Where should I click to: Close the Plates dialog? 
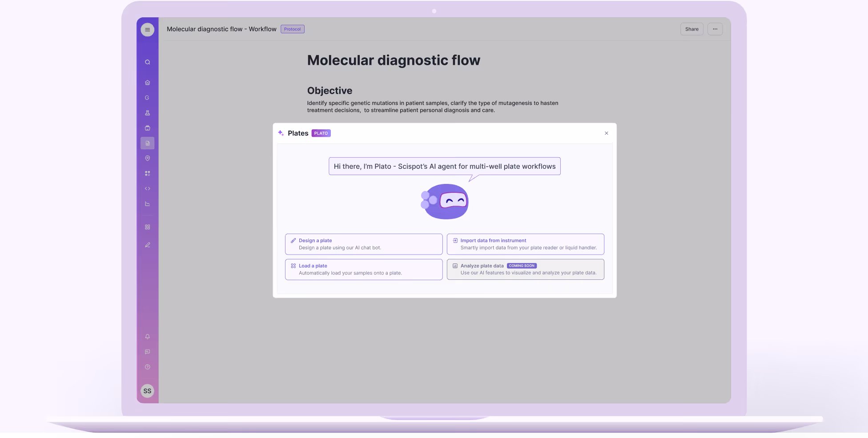[606, 133]
